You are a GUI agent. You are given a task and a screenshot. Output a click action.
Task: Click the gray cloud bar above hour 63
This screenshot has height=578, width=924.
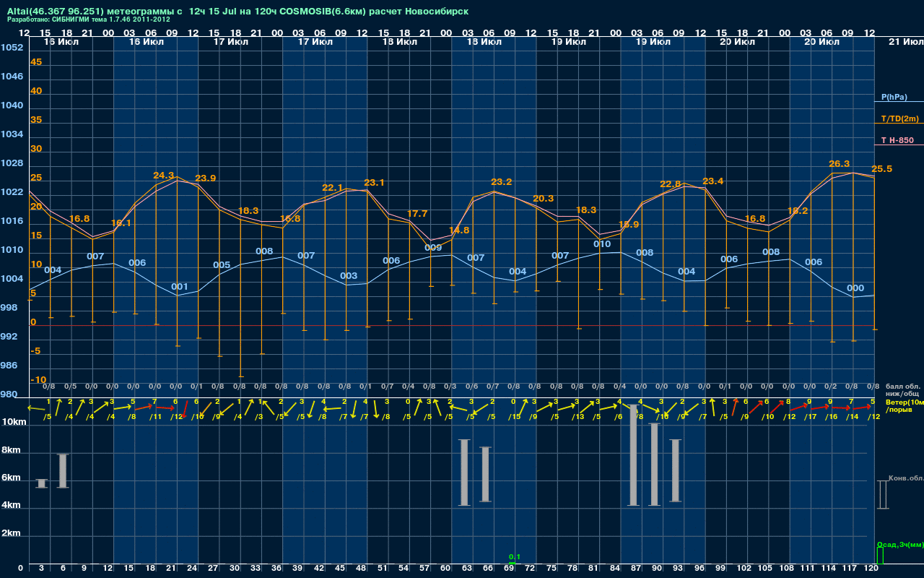pyautogui.click(x=464, y=473)
